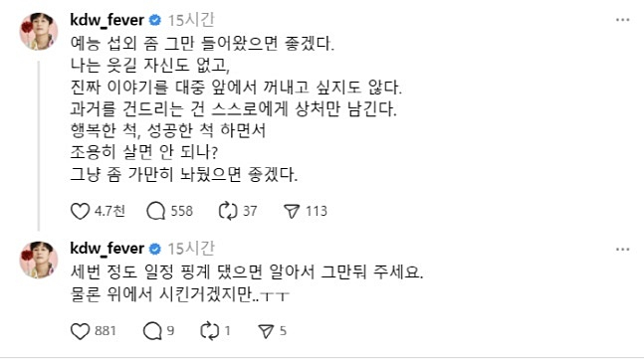Click verified badge on the first post
The width and height of the screenshot is (644, 360).
point(155,20)
